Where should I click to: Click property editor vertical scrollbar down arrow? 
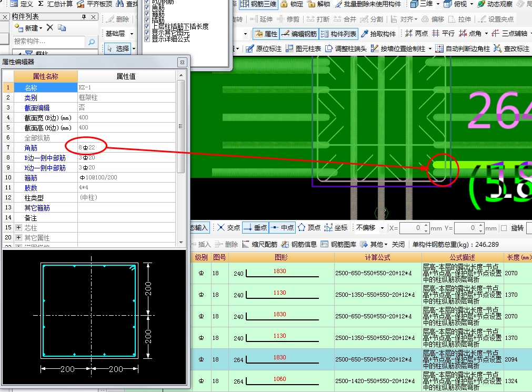coord(181,243)
